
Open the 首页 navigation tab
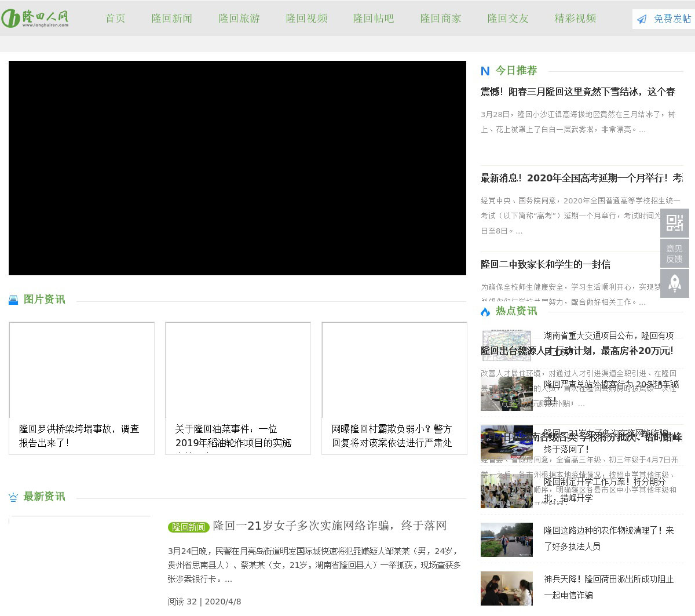[115, 19]
